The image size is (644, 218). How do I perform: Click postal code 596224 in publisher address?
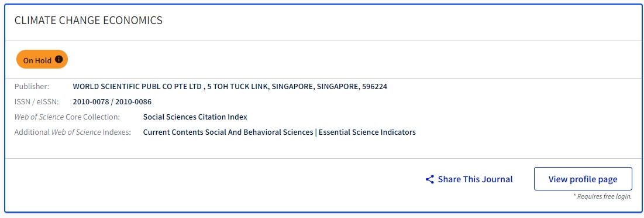[374, 86]
